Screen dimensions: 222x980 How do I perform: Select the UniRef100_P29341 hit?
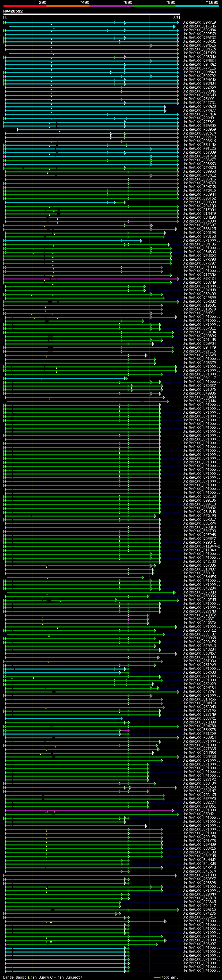199,543
